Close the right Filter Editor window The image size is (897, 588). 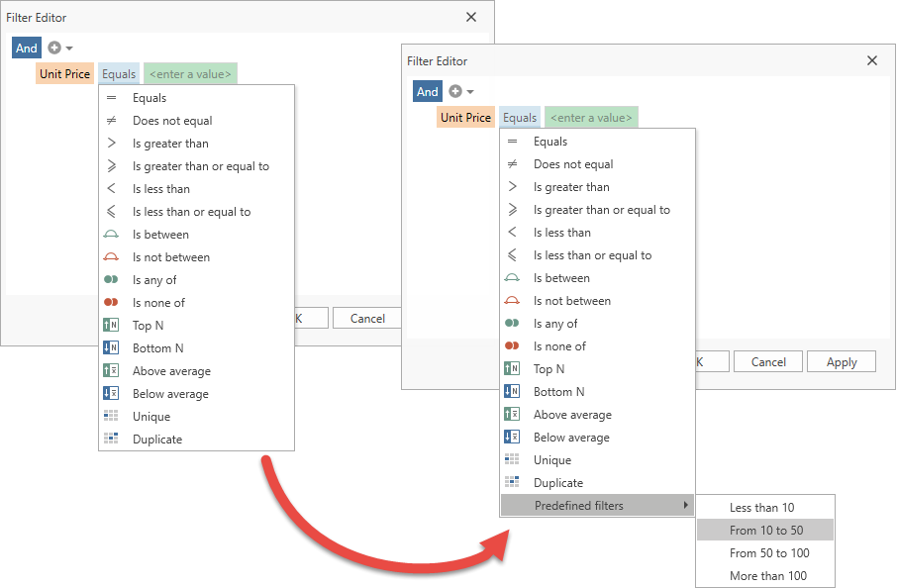pyautogui.click(x=872, y=60)
